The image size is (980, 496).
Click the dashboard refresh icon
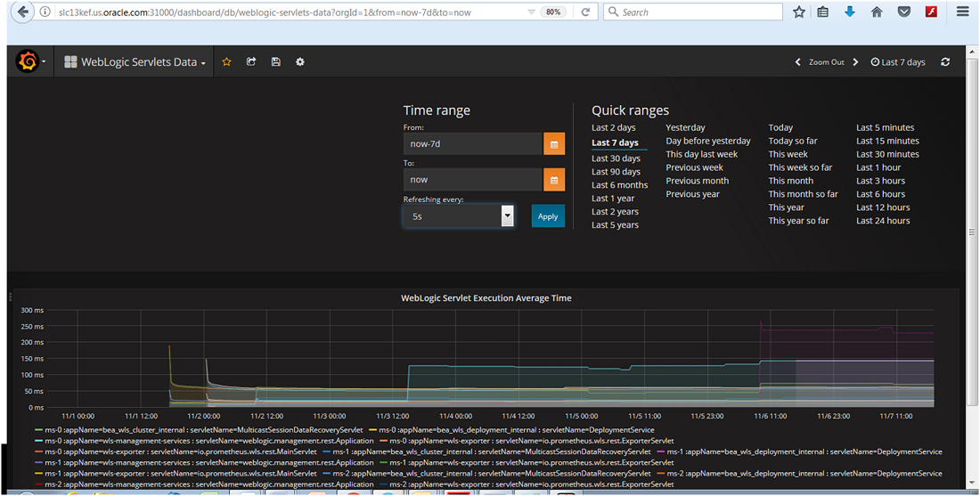(x=945, y=62)
